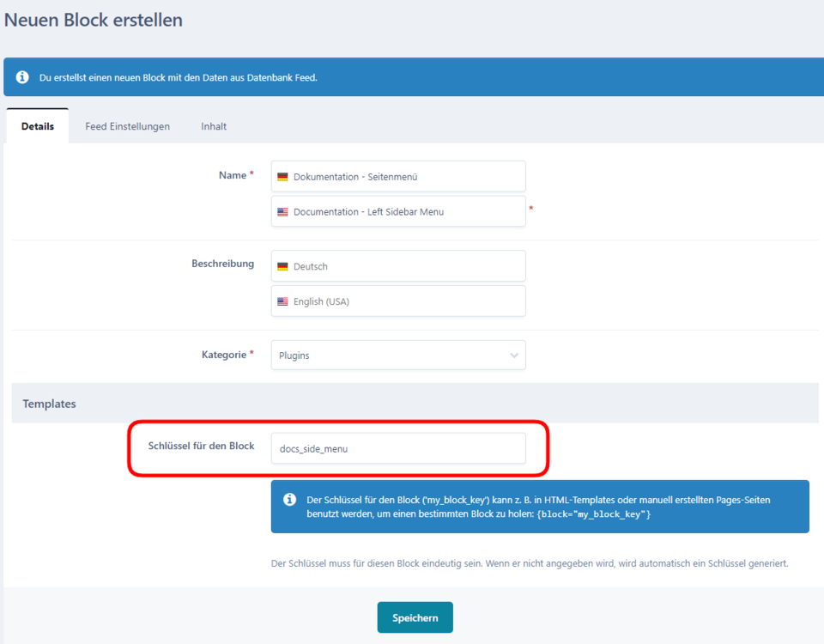824x644 pixels.
Task: Click the Speichern button
Action: tap(415, 617)
